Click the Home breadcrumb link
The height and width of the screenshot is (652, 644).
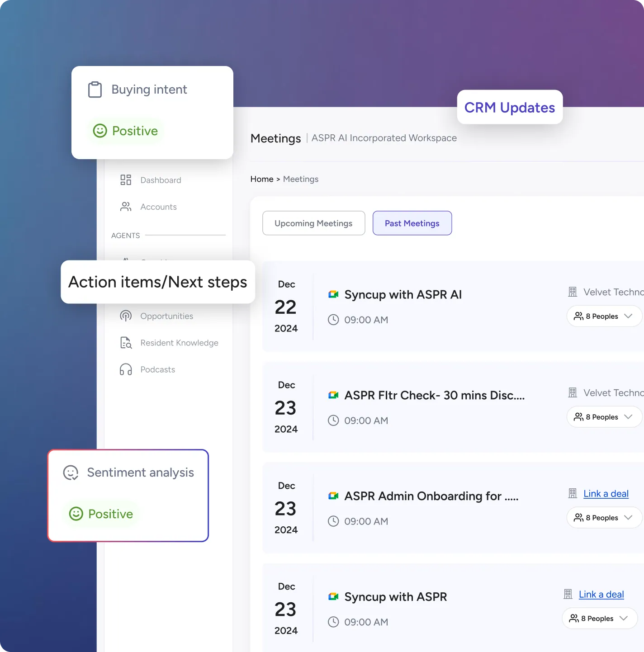[262, 179]
